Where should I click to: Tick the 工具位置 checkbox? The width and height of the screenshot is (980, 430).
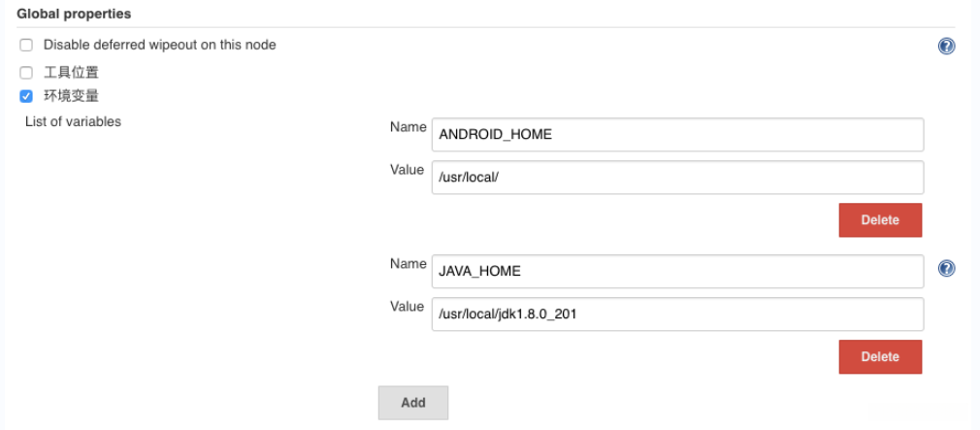(26, 72)
